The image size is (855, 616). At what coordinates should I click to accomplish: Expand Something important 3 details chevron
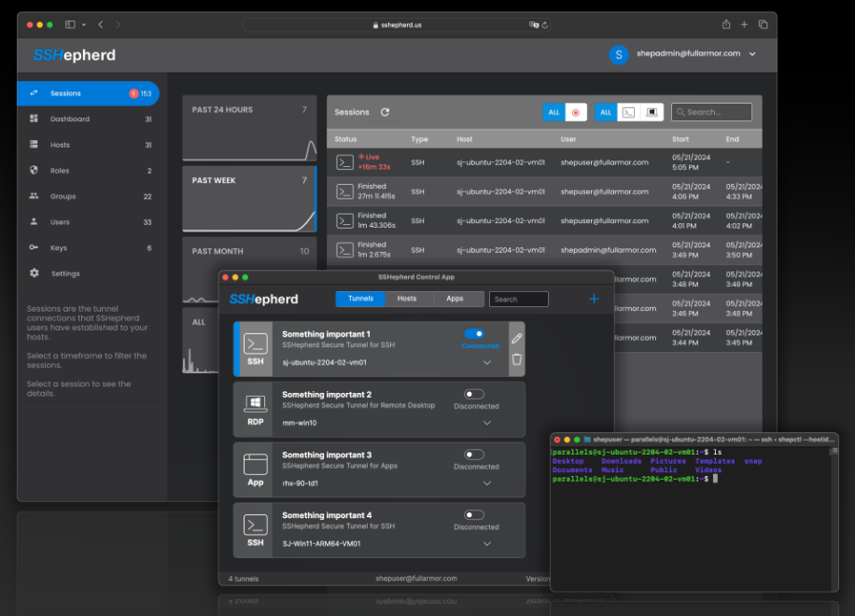tap(487, 483)
